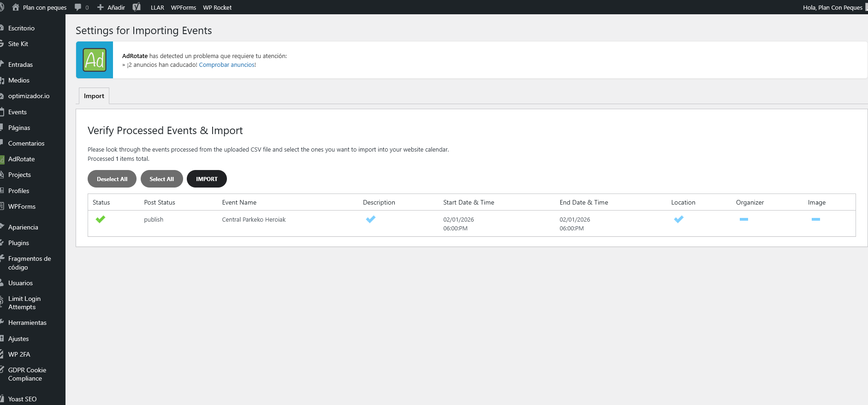This screenshot has height=405, width=868.
Task: Click the blue Description checkmark icon
Action: point(371,219)
